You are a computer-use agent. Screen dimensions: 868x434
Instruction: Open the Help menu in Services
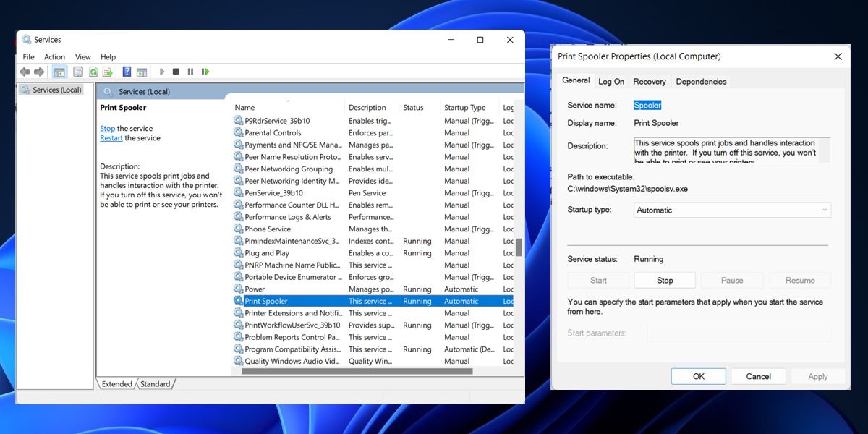[108, 56]
